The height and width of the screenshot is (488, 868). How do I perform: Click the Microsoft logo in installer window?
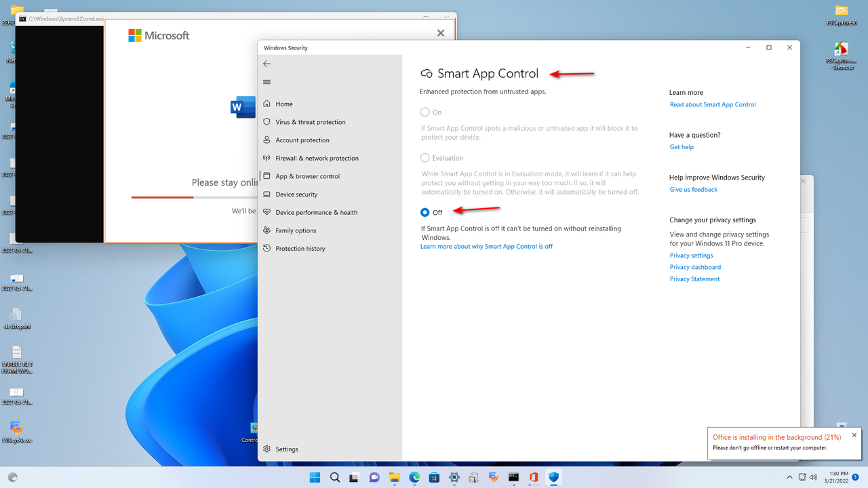[159, 35]
